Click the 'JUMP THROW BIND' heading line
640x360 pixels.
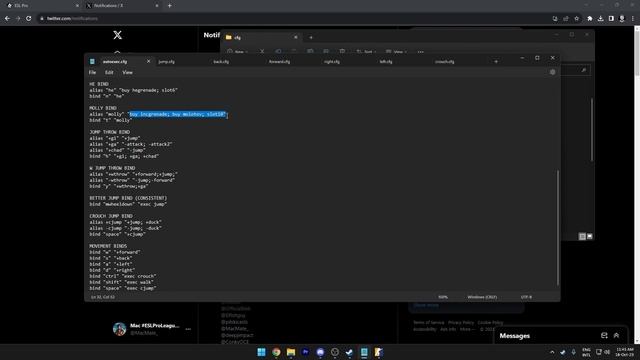point(110,132)
